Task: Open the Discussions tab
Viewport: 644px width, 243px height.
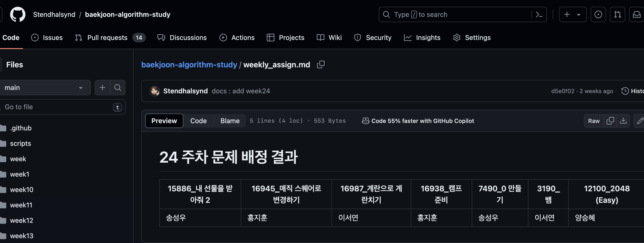Action: (182, 38)
